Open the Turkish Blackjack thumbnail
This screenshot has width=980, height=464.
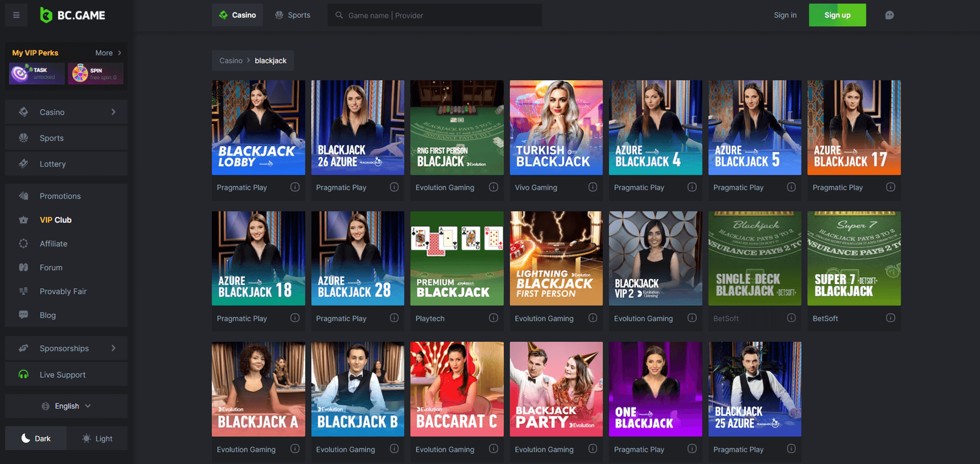pos(556,127)
